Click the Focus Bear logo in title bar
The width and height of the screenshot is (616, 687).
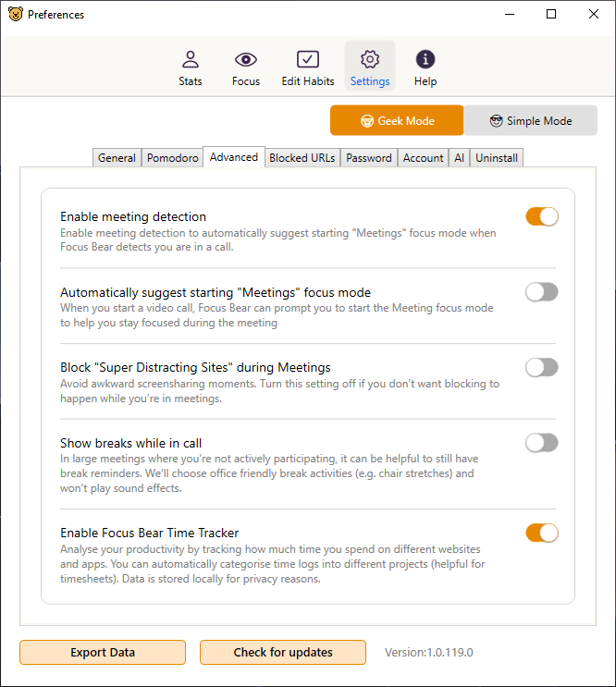point(16,14)
